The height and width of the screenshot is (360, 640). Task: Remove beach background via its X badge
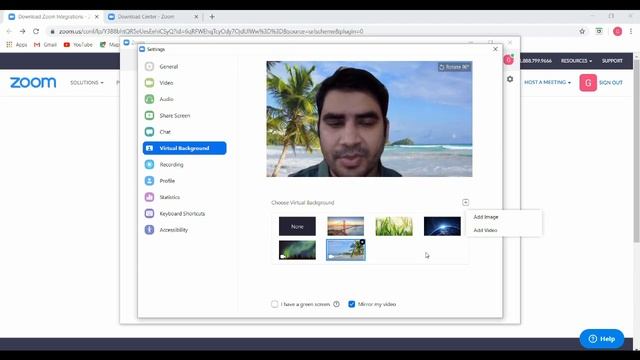pyautogui.click(x=362, y=242)
